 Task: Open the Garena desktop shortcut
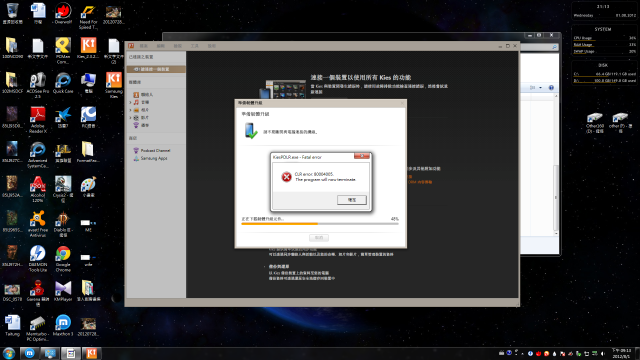click(x=38, y=293)
